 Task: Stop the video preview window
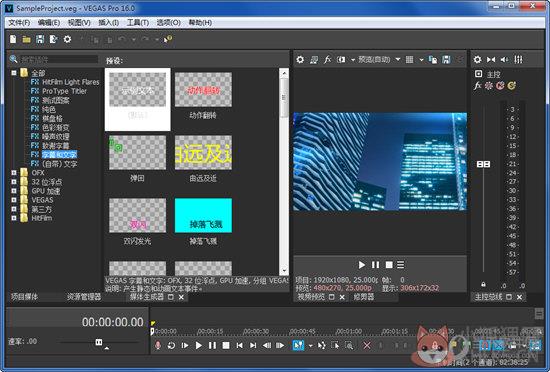click(389, 265)
